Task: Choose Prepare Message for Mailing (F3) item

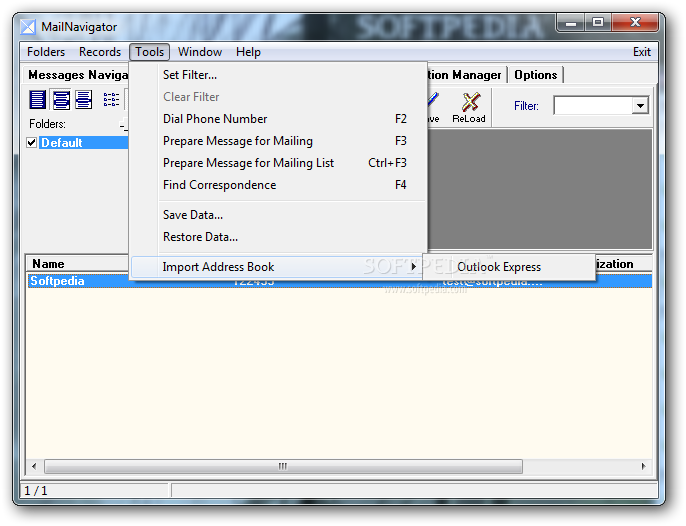Action: coord(278,141)
